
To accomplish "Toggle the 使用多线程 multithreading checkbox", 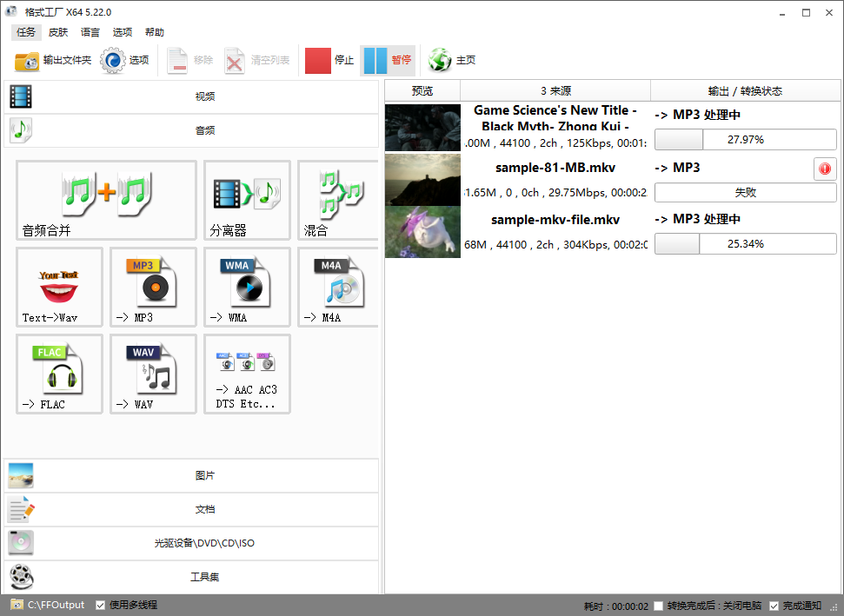I will click(x=101, y=605).
